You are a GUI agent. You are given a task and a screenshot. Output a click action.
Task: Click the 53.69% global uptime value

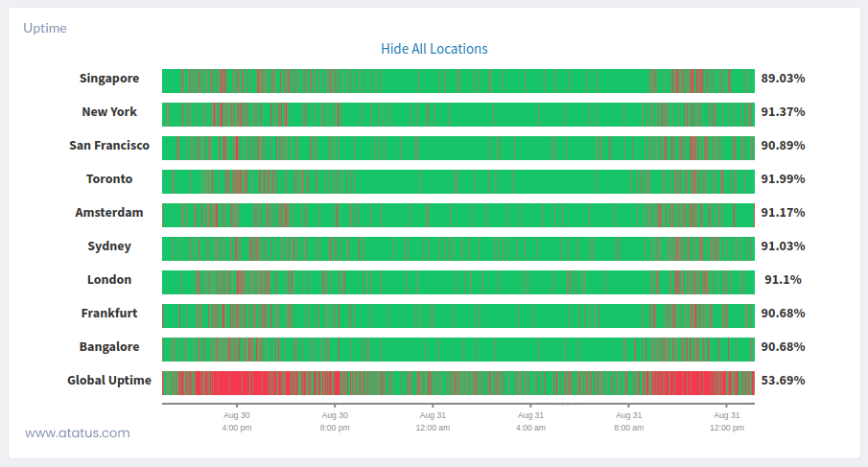coord(783,380)
